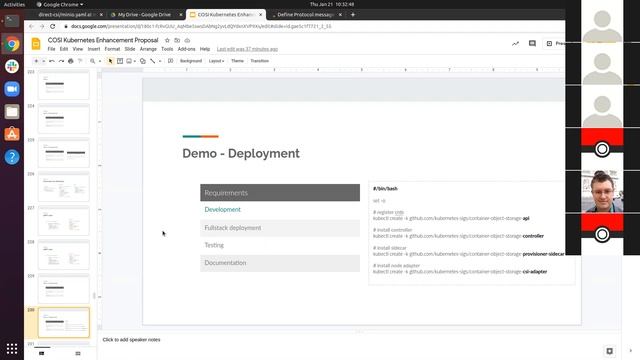Click the Transition button
Viewport: 640px width, 360px height.
click(x=260, y=61)
